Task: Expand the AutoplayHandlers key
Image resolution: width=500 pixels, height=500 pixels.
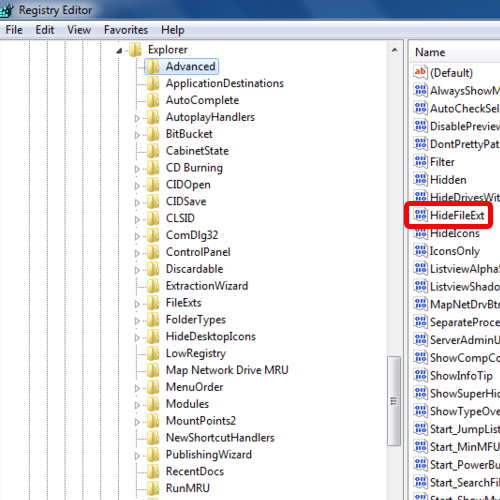Action: coord(137,118)
